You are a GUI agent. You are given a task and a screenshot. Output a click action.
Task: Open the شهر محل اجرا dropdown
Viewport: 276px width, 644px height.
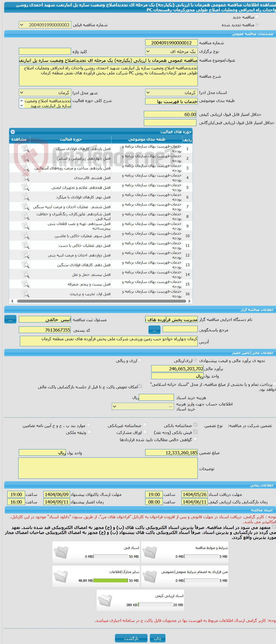[45, 93]
